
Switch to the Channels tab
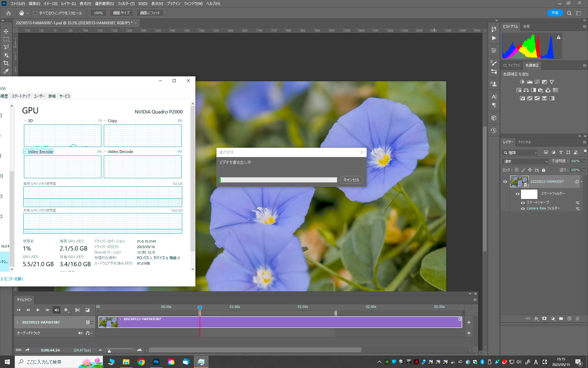tap(524, 142)
